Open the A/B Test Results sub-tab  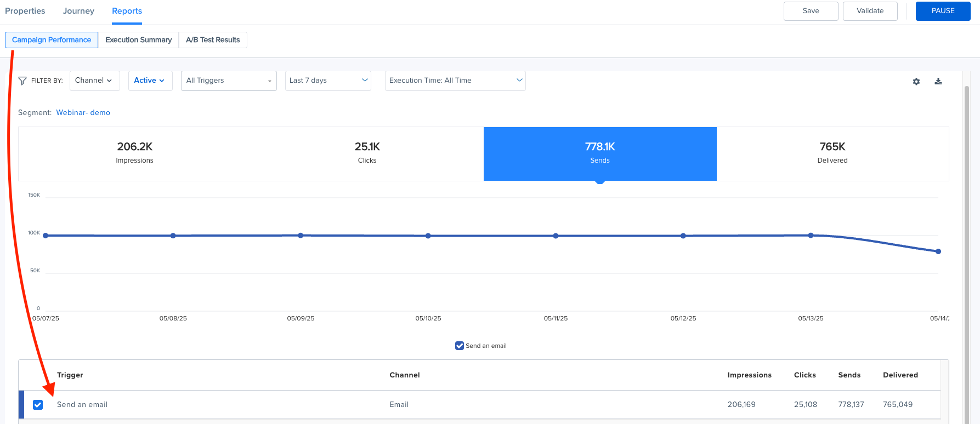click(x=213, y=40)
